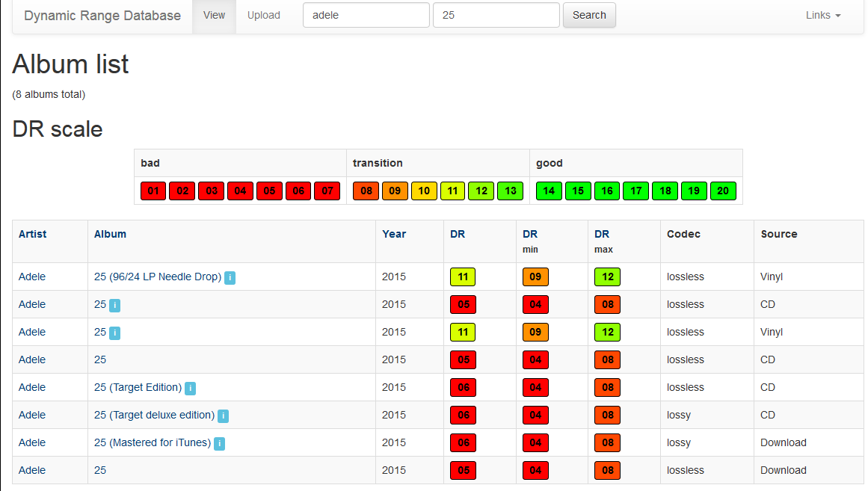Click 'Download' in Mastered for iTunes row
Viewport: 868px width, 491px height.
click(784, 443)
